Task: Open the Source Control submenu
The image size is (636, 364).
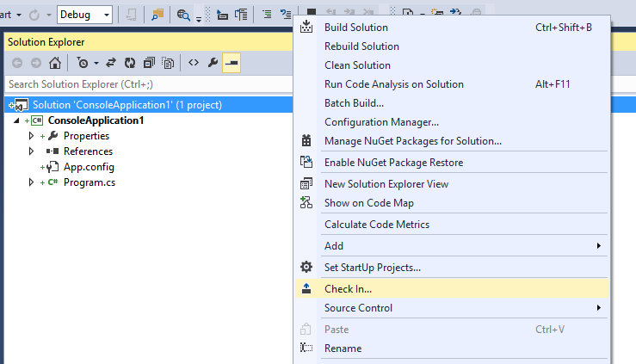Action: click(358, 308)
